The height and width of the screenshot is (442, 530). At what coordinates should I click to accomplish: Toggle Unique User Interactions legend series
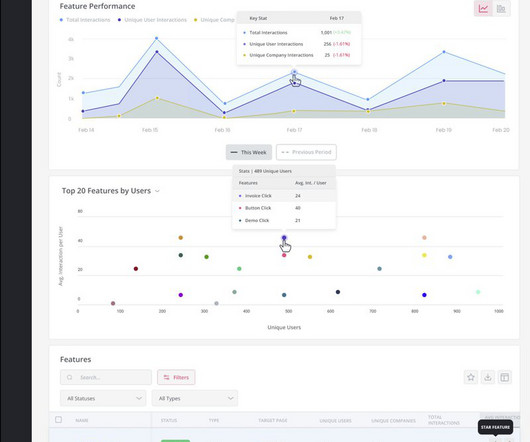(152, 20)
